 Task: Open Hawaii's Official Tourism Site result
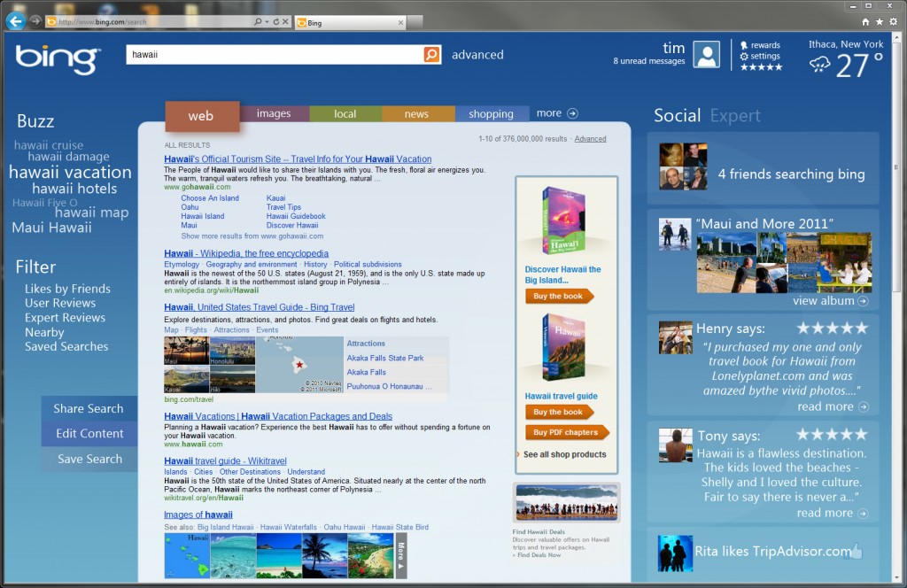tap(298, 159)
